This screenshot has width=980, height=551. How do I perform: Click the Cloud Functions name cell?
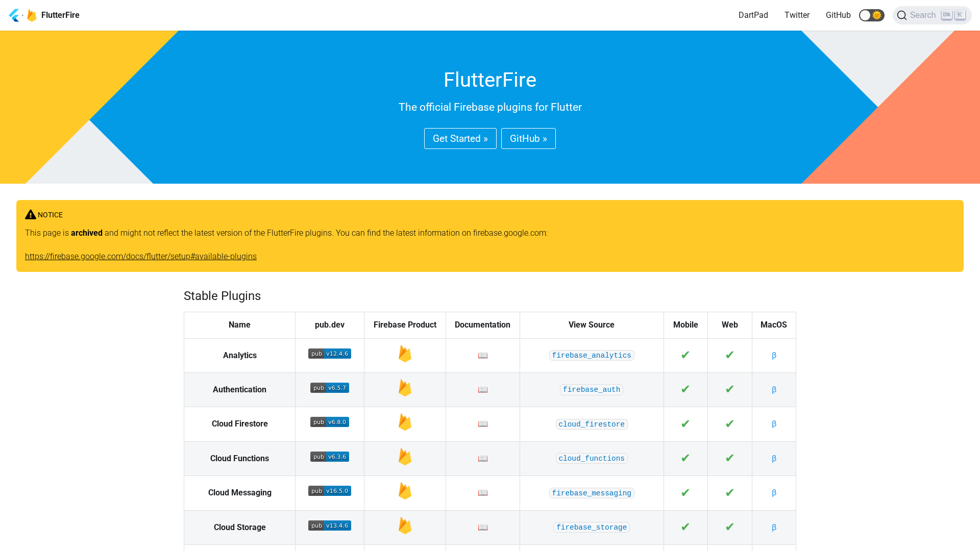coord(239,459)
